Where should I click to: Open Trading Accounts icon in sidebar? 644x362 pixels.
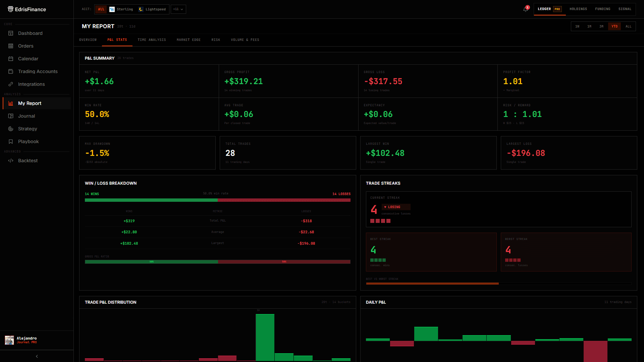pos(11,71)
